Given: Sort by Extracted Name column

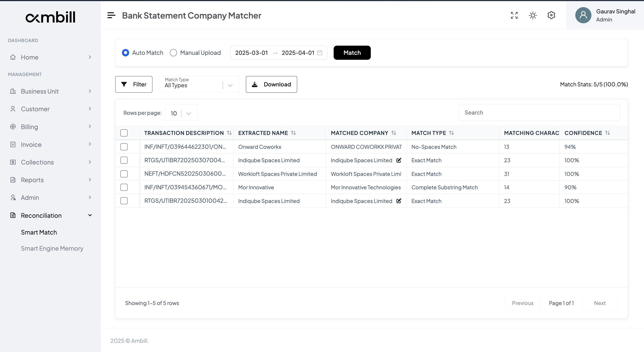Looking at the screenshot, I should [293, 133].
